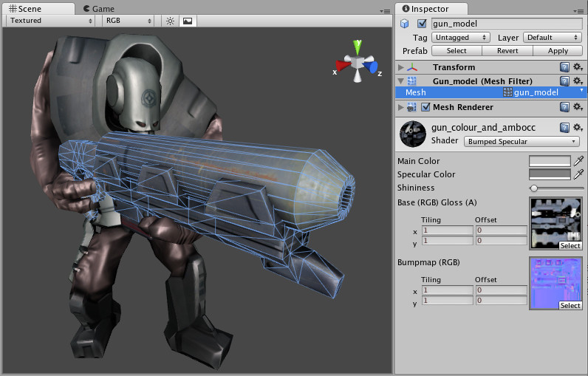This screenshot has height=376, width=588.
Task: Expand the Transform component
Action: click(400, 67)
